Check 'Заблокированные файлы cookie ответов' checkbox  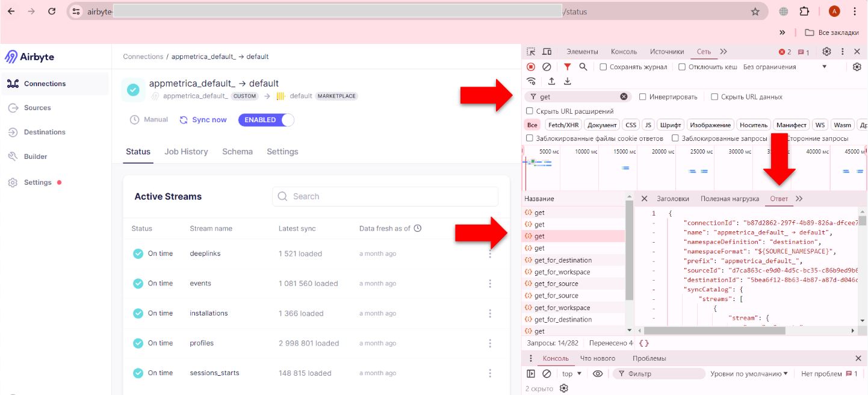[530, 138]
